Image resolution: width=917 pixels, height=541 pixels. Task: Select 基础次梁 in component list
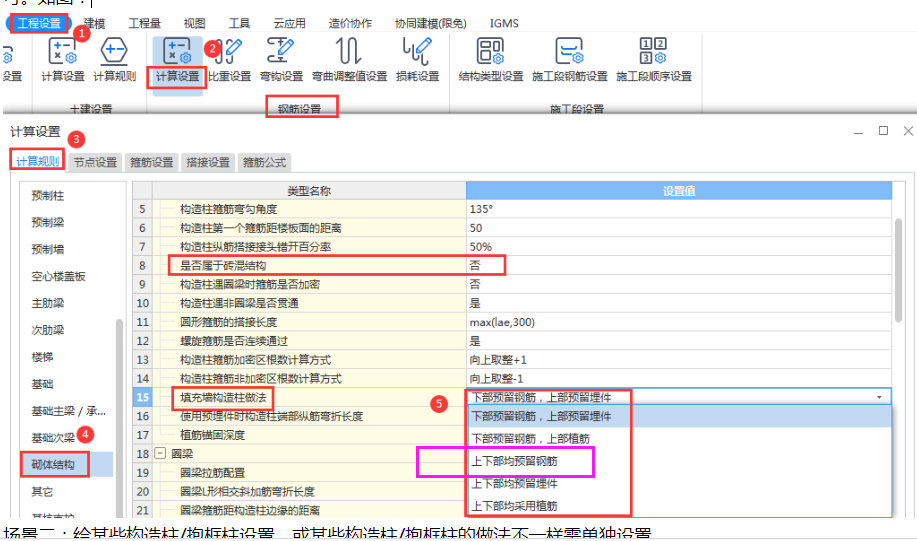pyautogui.click(x=53, y=437)
